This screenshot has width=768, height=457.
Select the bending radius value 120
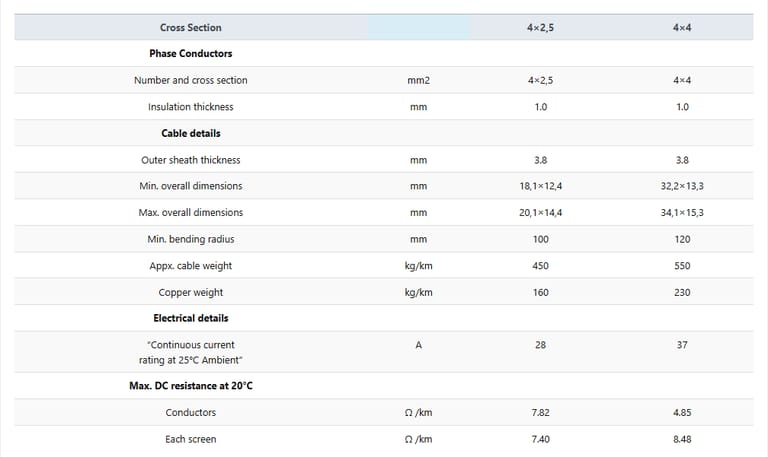(682, 239)
